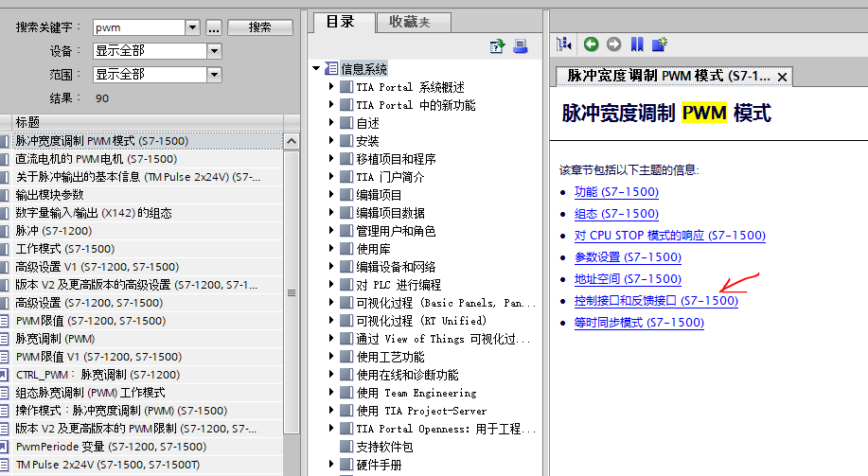
Task: Open the 范围 dropdown showing 显示全部
Action: [x=214, y=74]
